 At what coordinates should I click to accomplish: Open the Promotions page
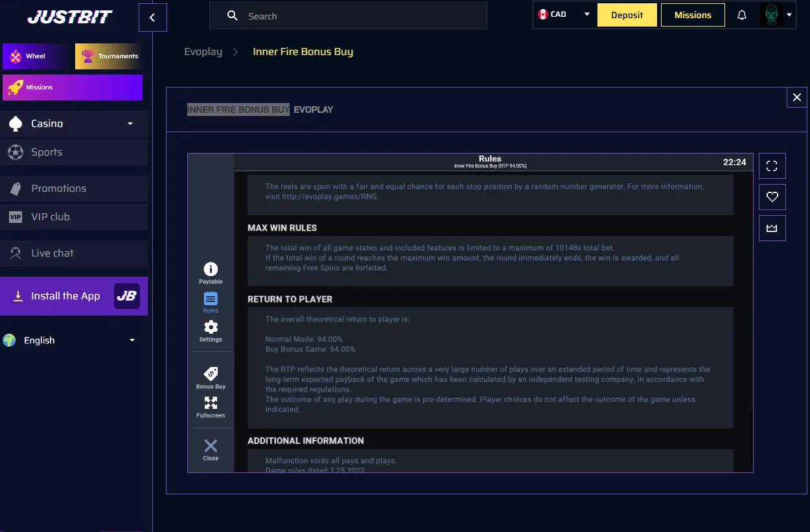pyautogui.click(x=74, y=189)
